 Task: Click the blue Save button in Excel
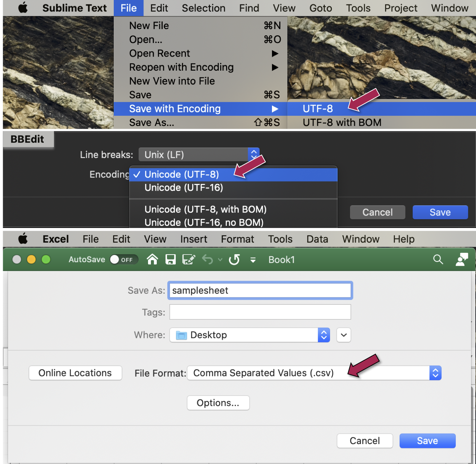pyautogui.click(x=427, y=441)
